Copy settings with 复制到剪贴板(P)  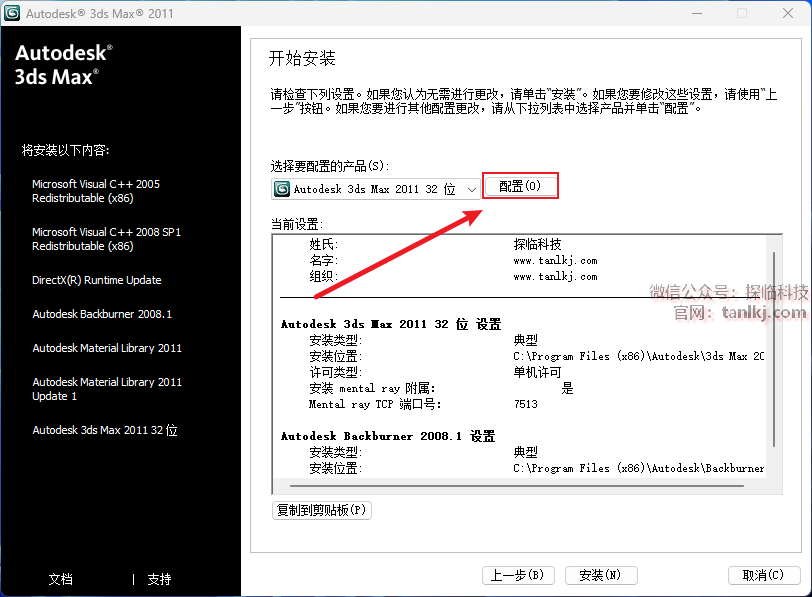[322, 510]
